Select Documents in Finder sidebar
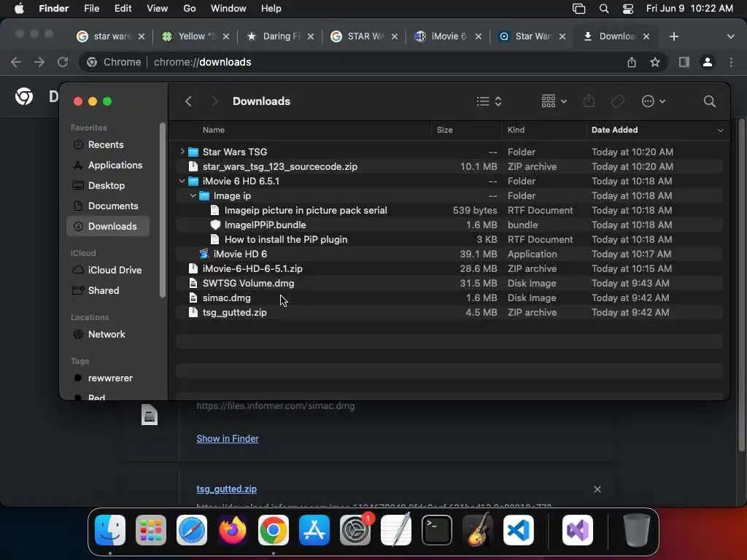This screenshot has height=560, width=747. click(x=108, y=206)
